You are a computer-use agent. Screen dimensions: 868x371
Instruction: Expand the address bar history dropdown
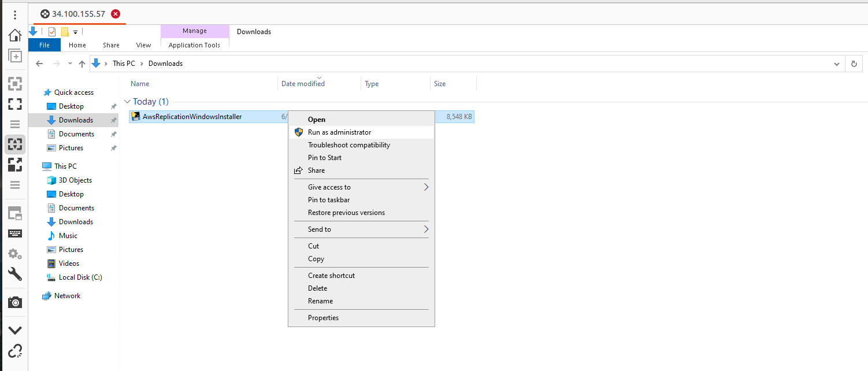(x=836, y=64)
